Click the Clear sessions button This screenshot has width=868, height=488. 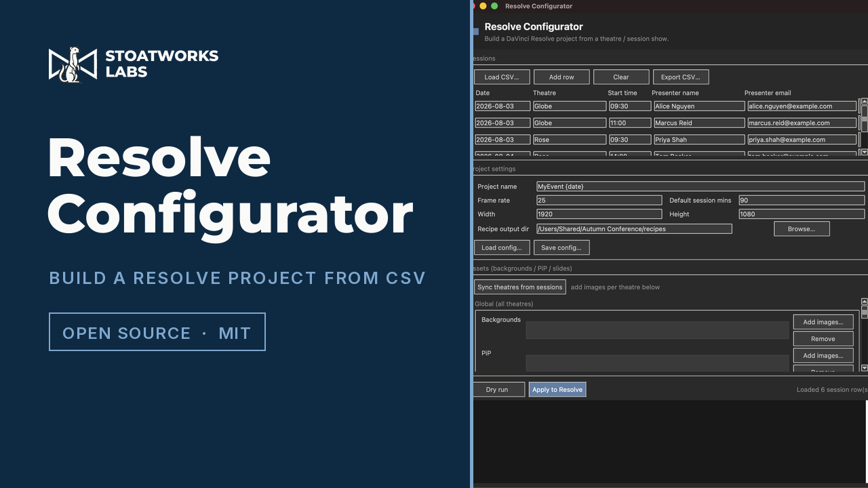point(621,77)
